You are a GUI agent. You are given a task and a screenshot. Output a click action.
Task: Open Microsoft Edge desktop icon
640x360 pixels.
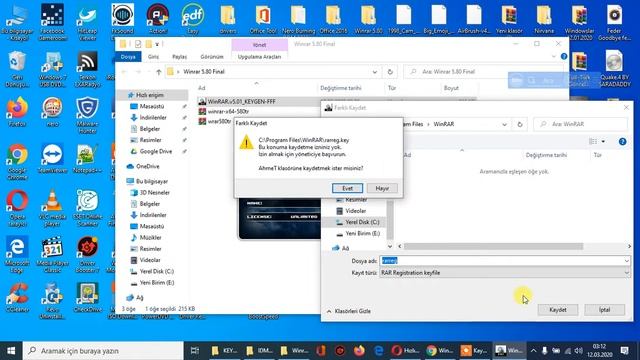coord(17,254)
